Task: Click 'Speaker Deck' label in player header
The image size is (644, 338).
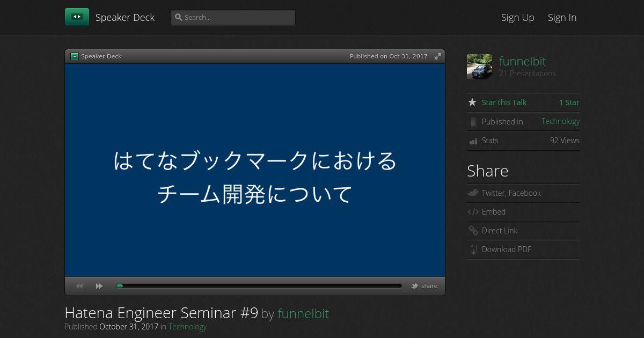Action: 101,56
